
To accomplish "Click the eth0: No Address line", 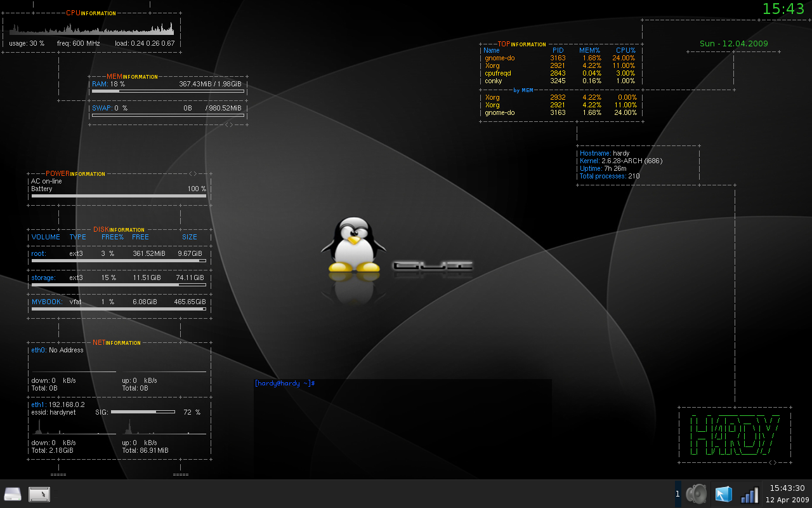I will click(x=58, y=350).
